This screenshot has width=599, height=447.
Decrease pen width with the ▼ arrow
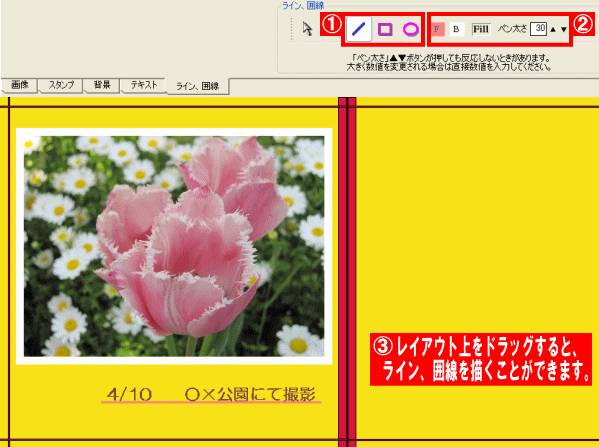pos(564,29)
